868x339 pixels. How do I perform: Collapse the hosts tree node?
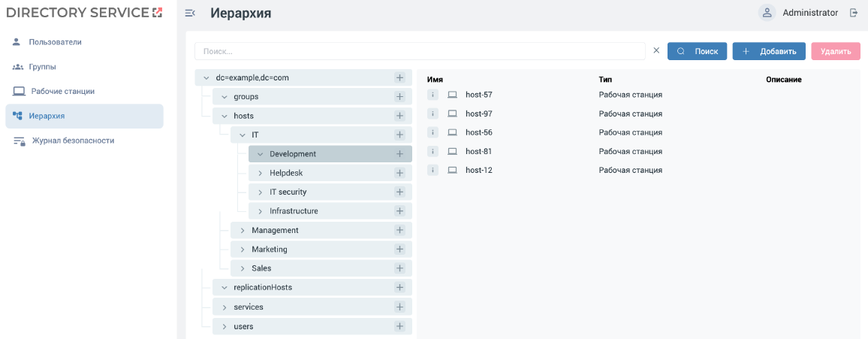click(x=224, y=116)
